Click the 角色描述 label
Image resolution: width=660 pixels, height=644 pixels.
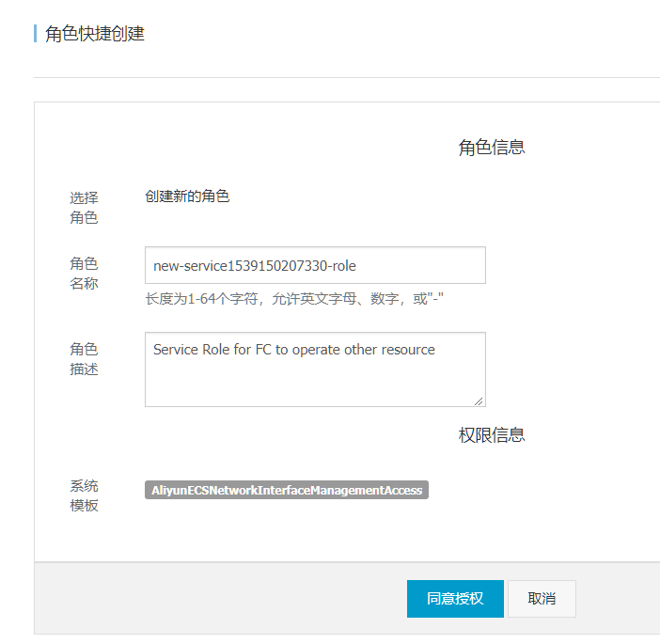84,359
